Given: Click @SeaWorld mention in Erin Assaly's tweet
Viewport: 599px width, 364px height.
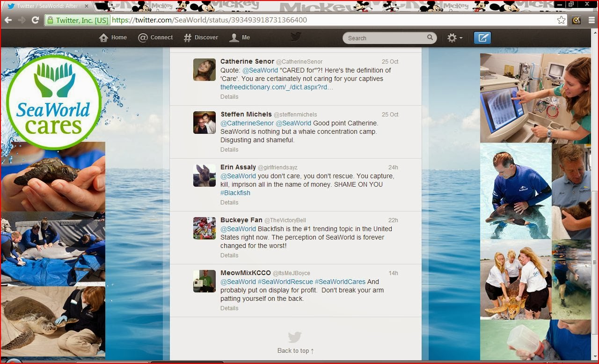Looking at the screenshot, I should point(238,176).
